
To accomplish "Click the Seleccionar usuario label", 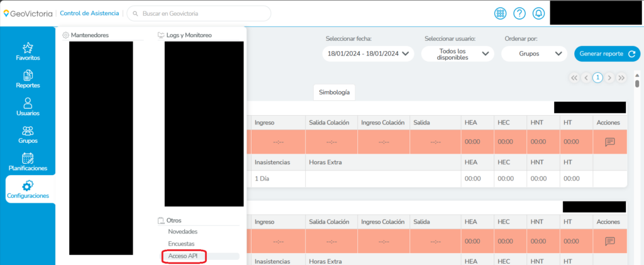I will click(x=450, y=38).
